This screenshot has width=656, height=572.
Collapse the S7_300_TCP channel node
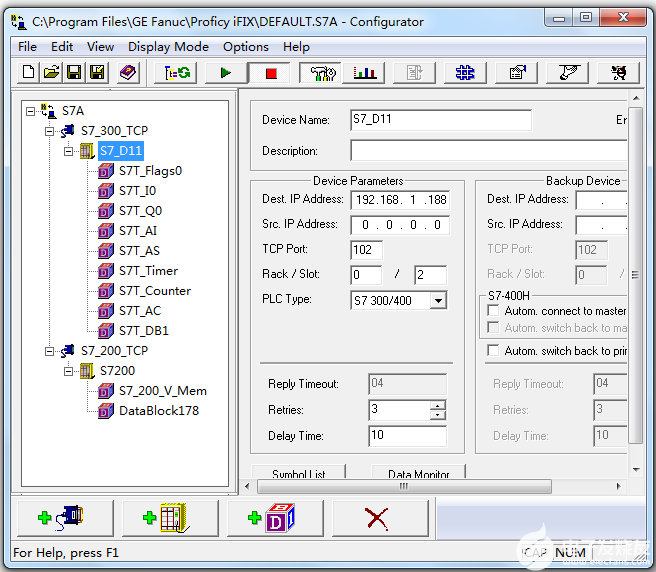(49, 131)
